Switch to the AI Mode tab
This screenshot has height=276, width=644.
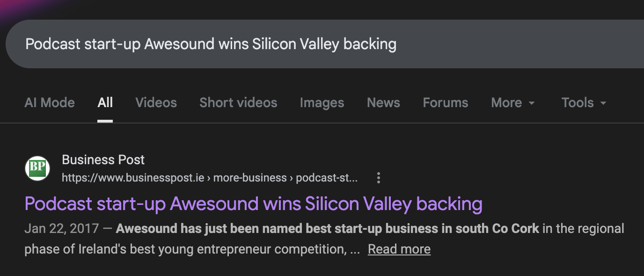point(50,103)
